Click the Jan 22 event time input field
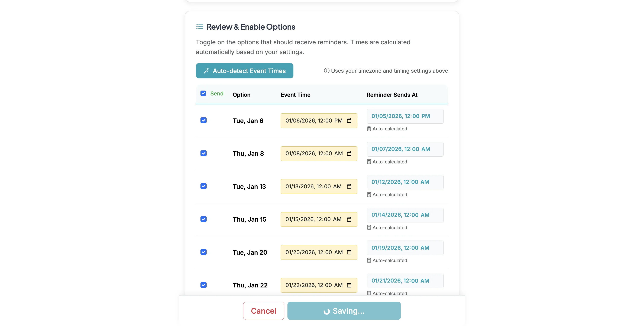The width and height of the screenshot is (644, 326). [315, 285]
